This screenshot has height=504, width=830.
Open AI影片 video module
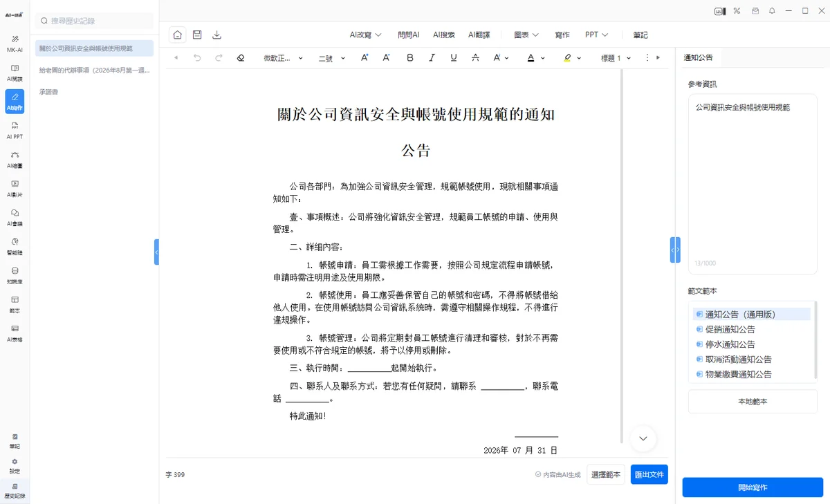tap(15, 188)
